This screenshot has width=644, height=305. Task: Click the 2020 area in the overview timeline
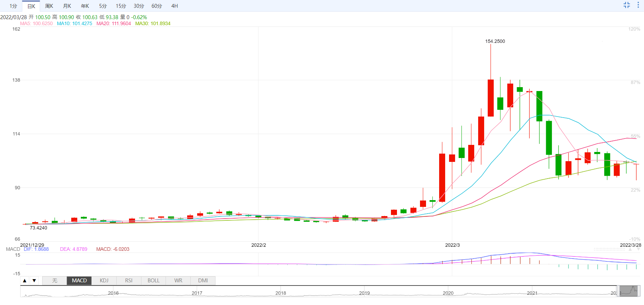point(448,293)
